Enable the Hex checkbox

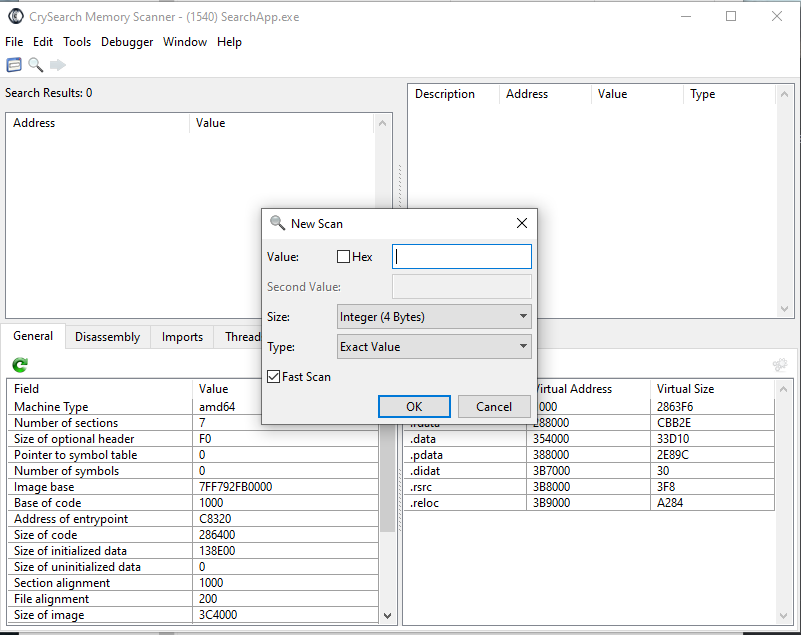[x=343, y=256]
